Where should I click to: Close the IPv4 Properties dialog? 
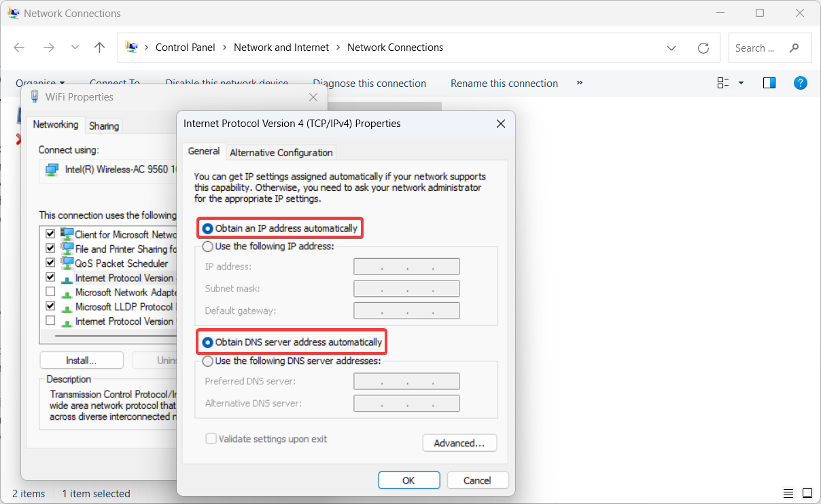tap(501, 124)
